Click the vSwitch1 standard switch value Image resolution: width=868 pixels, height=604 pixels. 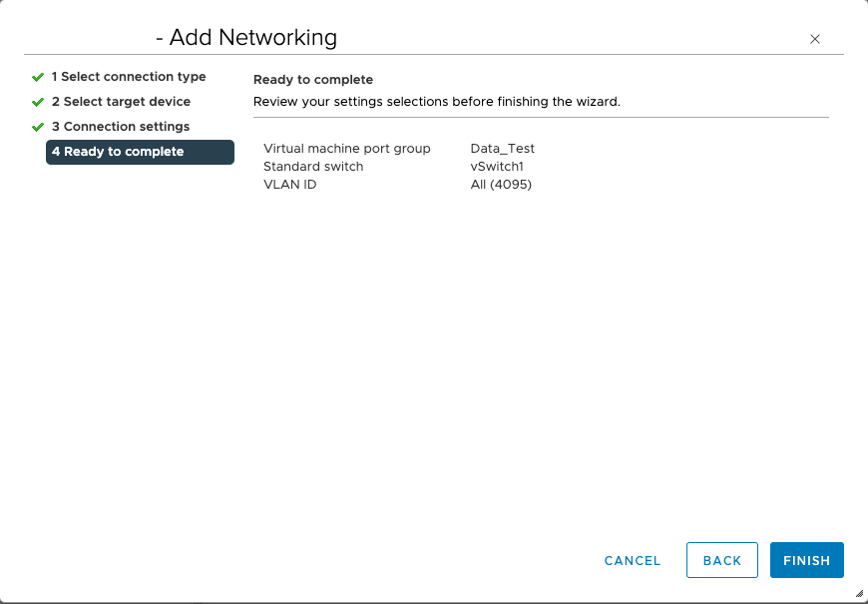(497, 167)
